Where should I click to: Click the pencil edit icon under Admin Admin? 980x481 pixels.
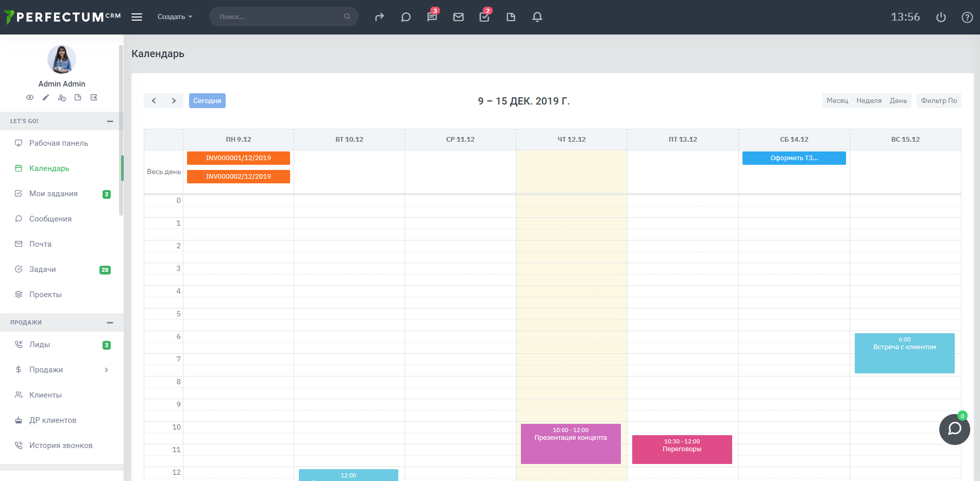46,97
